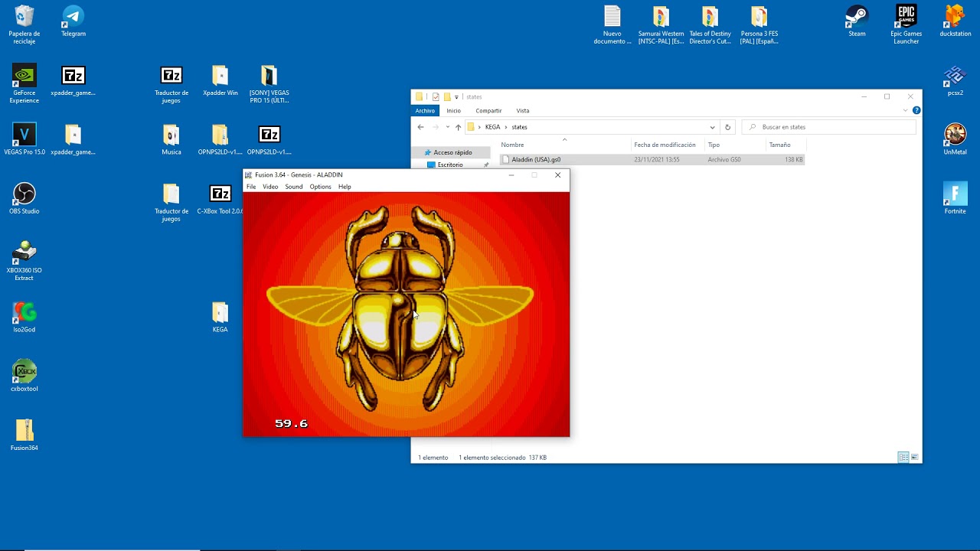Switch to the Vista ribbon tab
This screenshot has height=551, width=980.
(x=523, y=111)
